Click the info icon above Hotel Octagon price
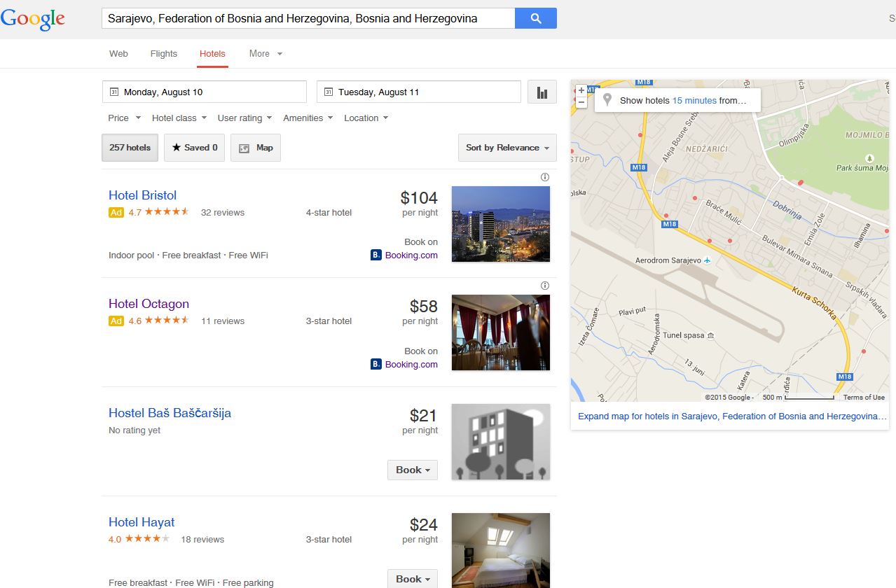896x588 pixels. 545,286
